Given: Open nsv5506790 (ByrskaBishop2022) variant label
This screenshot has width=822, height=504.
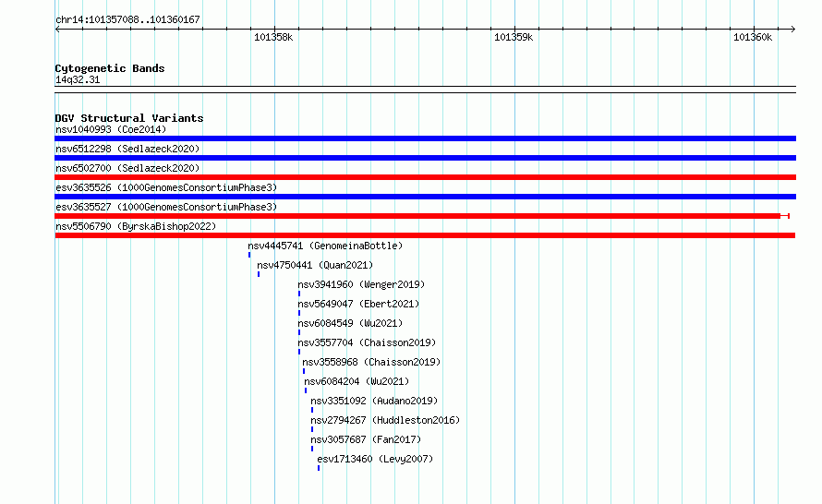Looking at the screenshot, I should pyautogui.click(x=136, y=226).
